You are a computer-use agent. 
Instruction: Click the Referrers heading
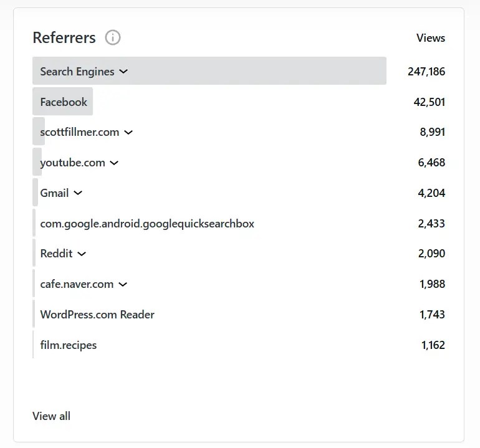tap(64, 37)
